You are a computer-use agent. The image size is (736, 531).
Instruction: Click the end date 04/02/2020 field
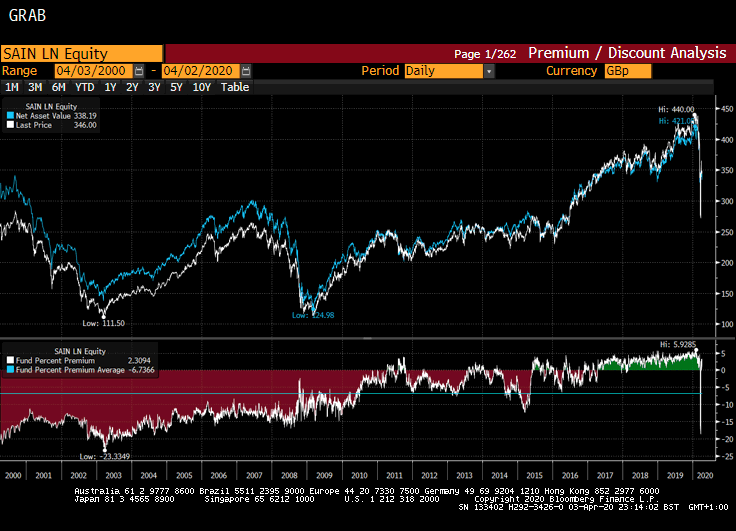pyautogui.click(x=199, y=71)
